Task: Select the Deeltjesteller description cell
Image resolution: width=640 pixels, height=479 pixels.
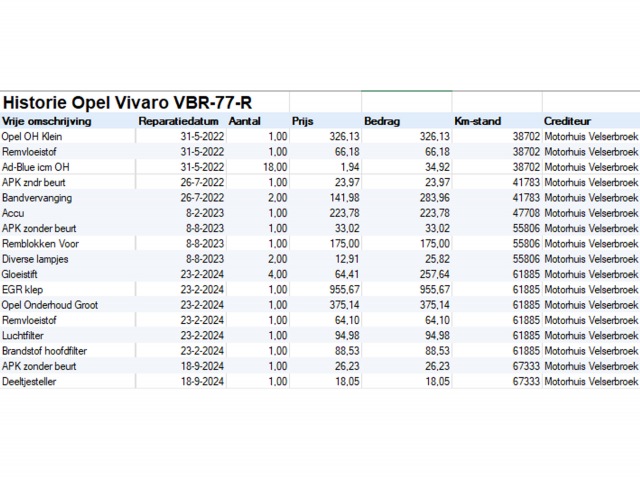Action: [29, 381]
